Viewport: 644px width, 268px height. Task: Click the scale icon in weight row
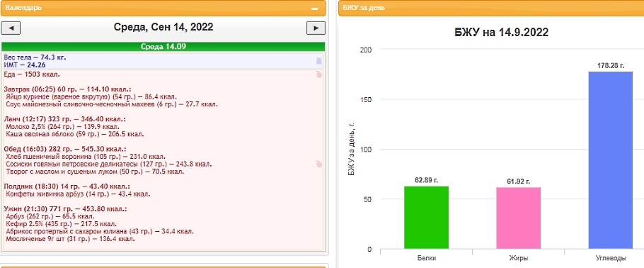pyautogui.click(x=318, y=61)
